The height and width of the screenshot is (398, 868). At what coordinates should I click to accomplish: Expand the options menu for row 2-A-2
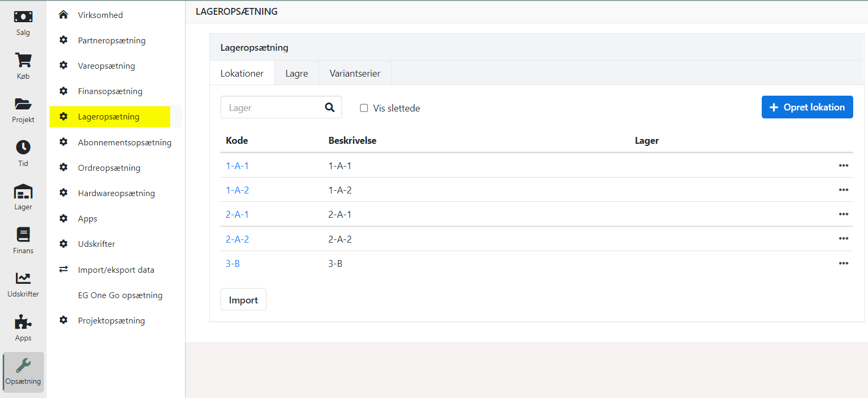point(843,239)
